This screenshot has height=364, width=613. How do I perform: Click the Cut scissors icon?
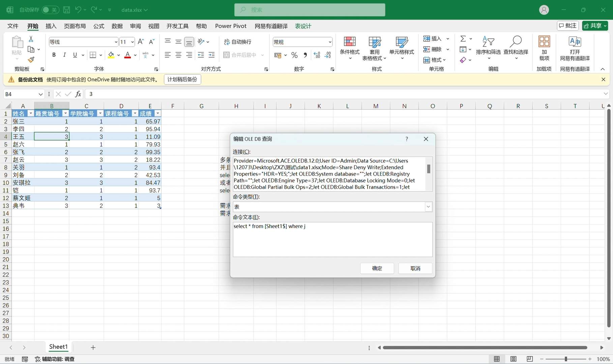[31, 39]
